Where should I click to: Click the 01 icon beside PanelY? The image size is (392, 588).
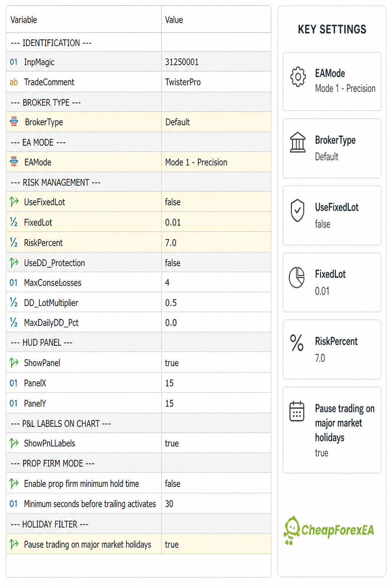14,403
